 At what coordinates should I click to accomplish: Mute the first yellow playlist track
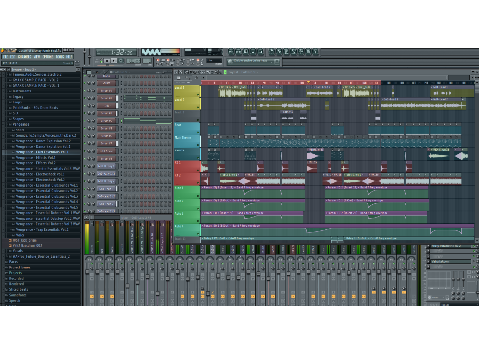click(x=198, y=95)
